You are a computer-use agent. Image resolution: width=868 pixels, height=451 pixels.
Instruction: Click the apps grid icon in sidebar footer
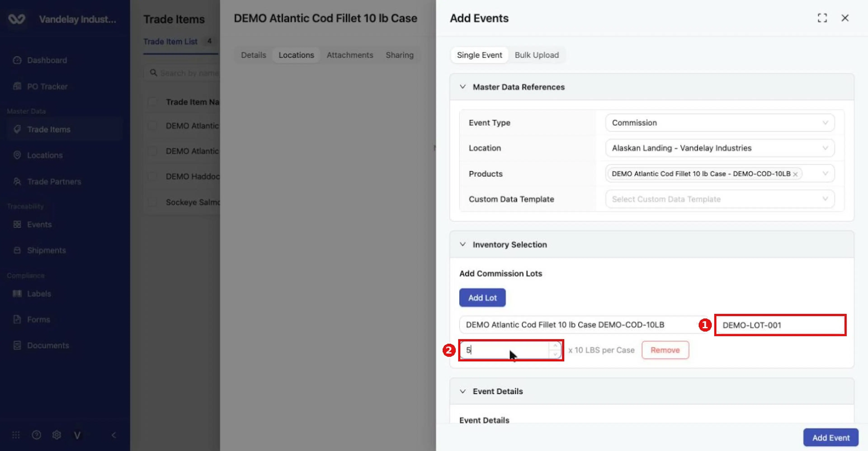tap(16, 435)
